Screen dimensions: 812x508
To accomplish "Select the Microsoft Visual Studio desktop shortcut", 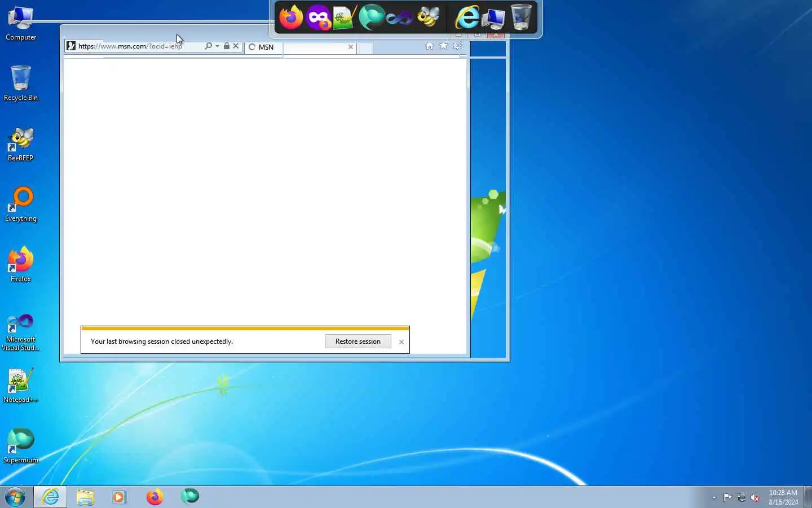I will pos(21,333).
